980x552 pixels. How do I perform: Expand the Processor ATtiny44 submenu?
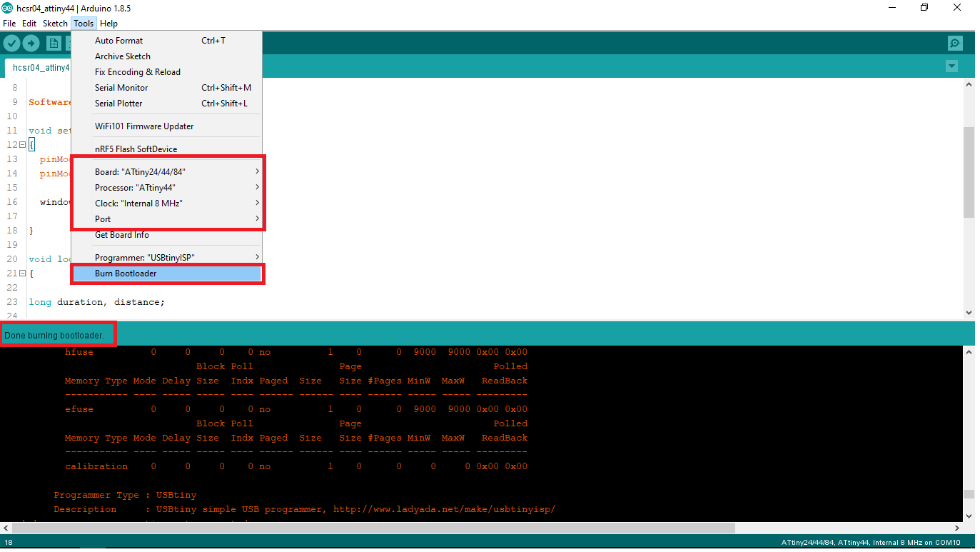click(x=167, y=188)
